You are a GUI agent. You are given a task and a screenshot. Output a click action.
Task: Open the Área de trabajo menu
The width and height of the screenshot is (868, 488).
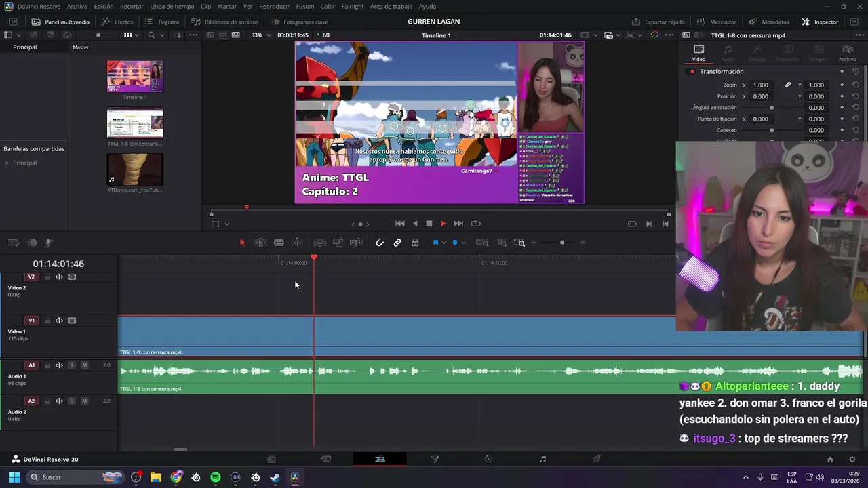[391, 6]
